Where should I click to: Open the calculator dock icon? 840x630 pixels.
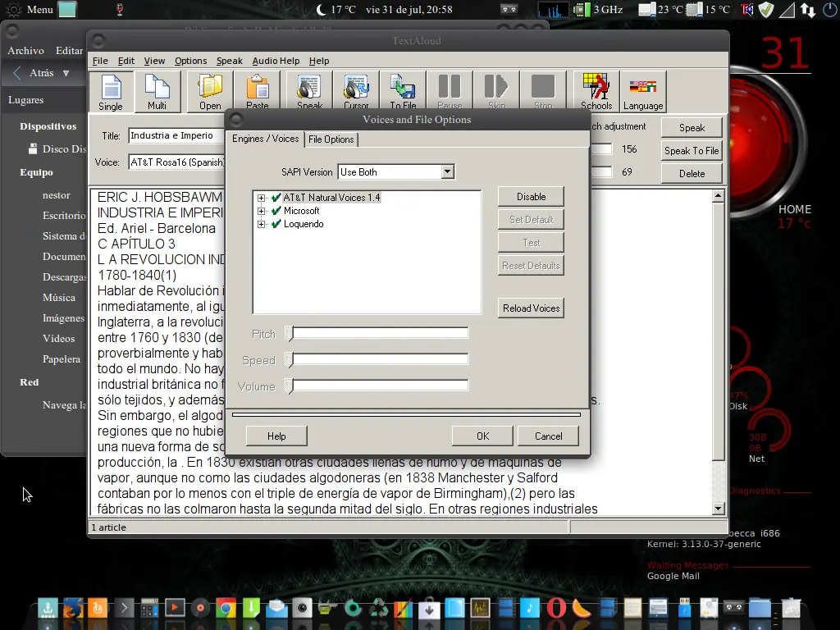coord(149,608)
